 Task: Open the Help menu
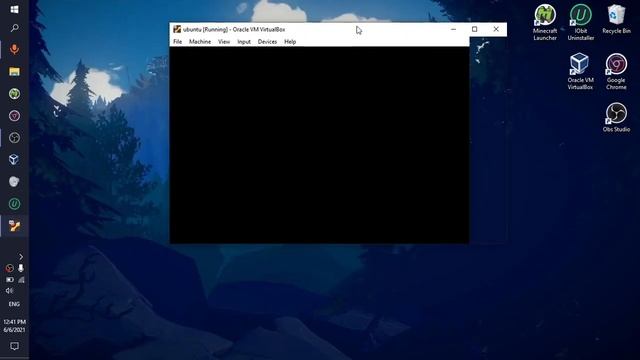click(x=290, y=42)
